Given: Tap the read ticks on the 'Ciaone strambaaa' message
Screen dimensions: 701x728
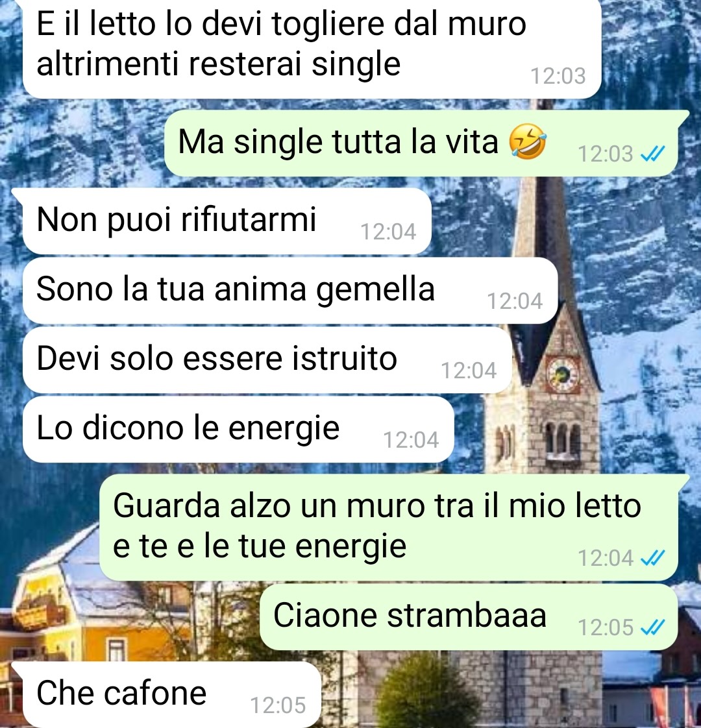Looking at the screenshot, I should (x=653, y=627).
